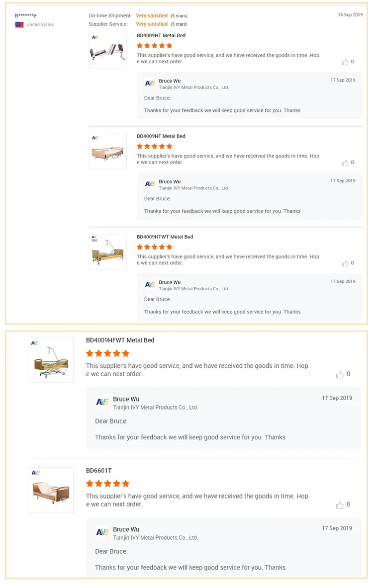Like the BD4009HT Metal Bed review
This screenshot has height=588, width=373.
pos(345,62)
